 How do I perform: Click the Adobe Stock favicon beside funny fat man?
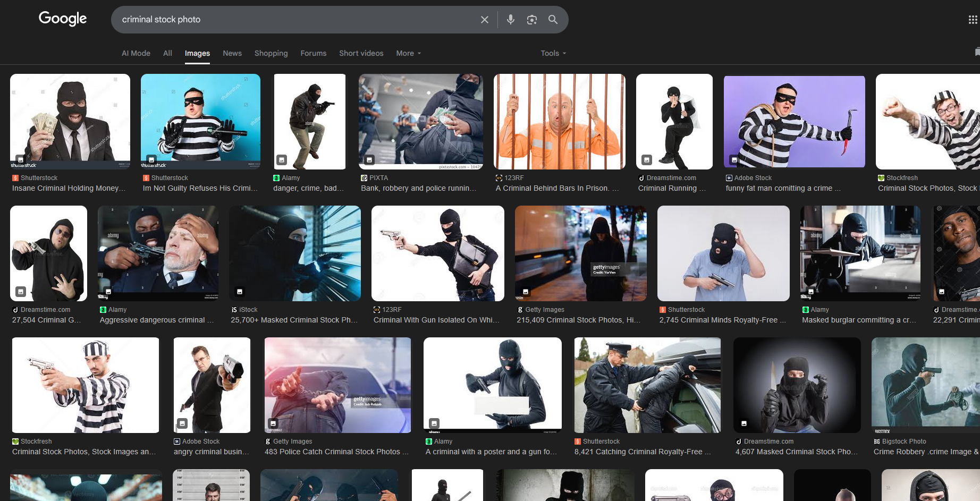pyautogui.click(x=729, y=178)
